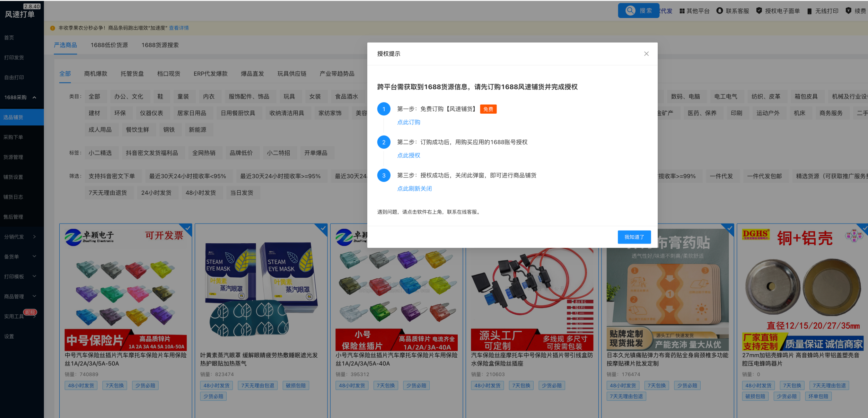Image resolution: width=868 pixels, height=418 pixels.
Task: Close the 授权提示 dialog with X
Action: 646,54
